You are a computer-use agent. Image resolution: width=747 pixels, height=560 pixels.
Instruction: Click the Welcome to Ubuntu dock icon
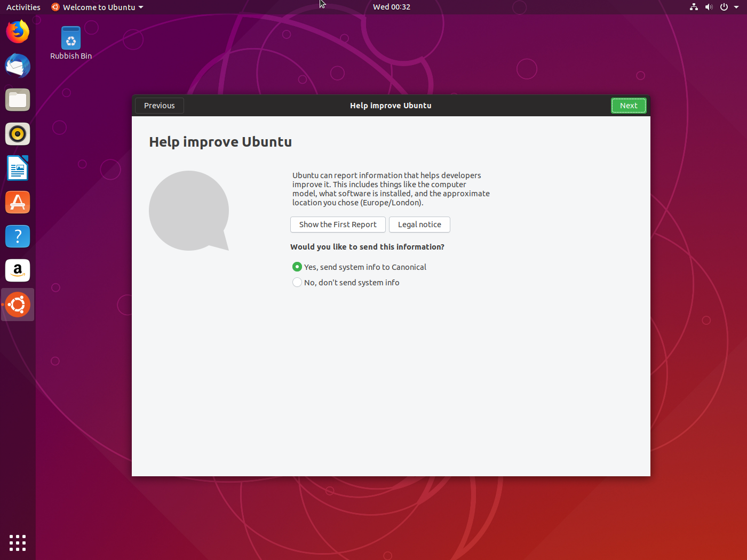click(18, 305)
